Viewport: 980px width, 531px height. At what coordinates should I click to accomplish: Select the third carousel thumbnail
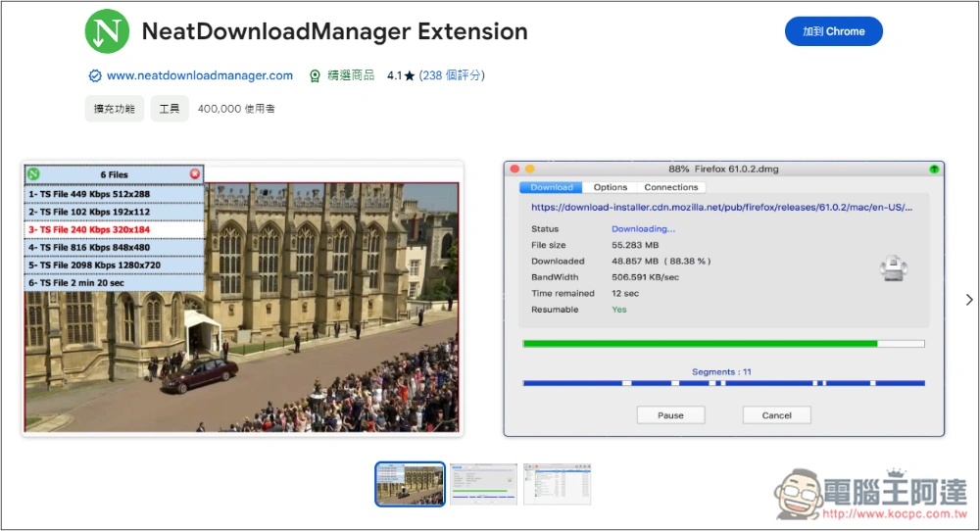[557, 484]
